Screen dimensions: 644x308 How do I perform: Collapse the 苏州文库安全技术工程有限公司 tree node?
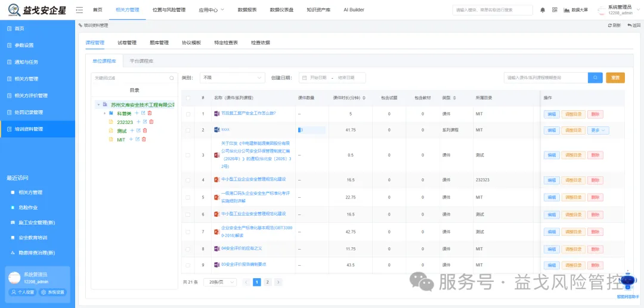(98, 105)
